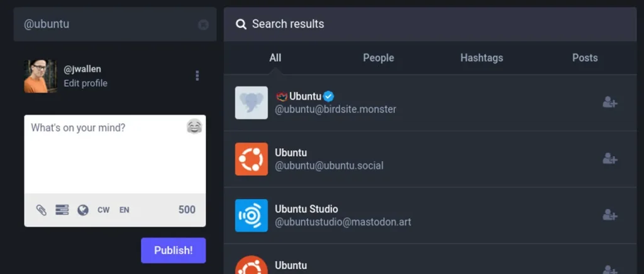Viewport: 644px width, 274px height.
Task: Click the Edit profile link
Action: [x=86, y=83]
